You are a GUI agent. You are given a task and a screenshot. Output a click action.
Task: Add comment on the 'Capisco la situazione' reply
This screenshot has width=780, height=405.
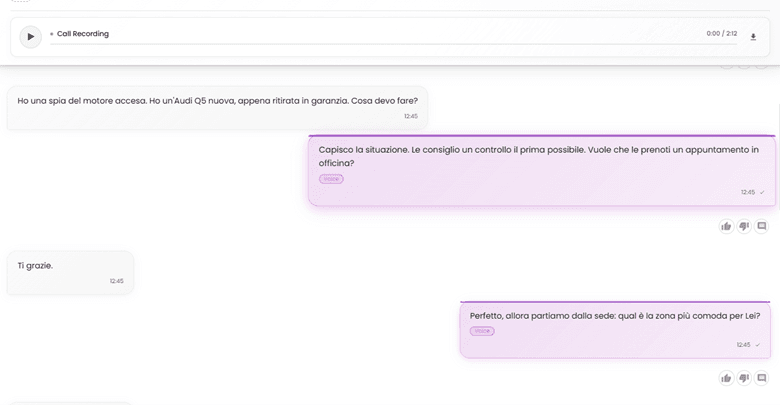click(762, 226)
